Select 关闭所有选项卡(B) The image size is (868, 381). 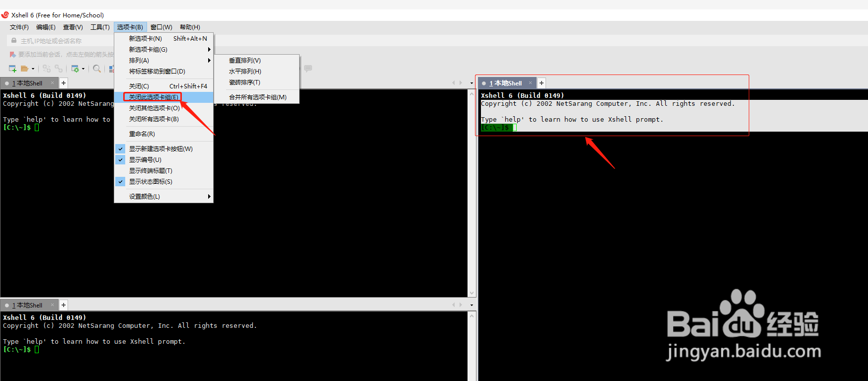click(164, 119)
